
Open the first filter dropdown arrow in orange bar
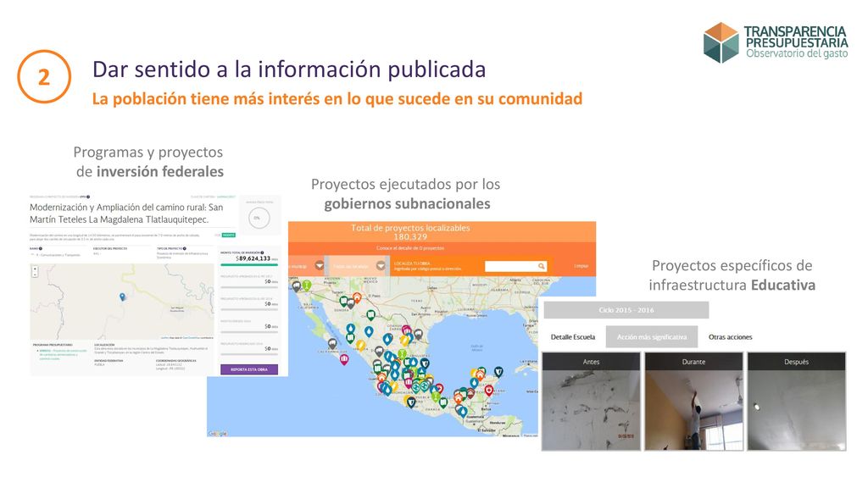(x=320, y=265)
